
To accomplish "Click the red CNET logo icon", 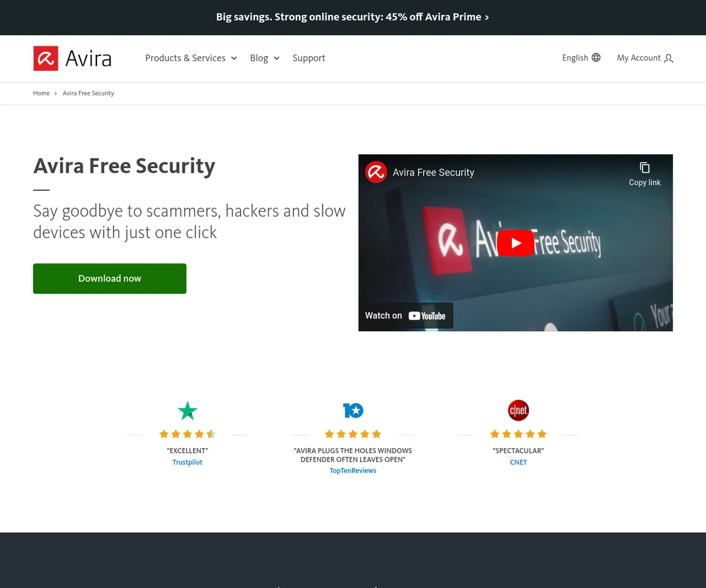I will (518, 410).
